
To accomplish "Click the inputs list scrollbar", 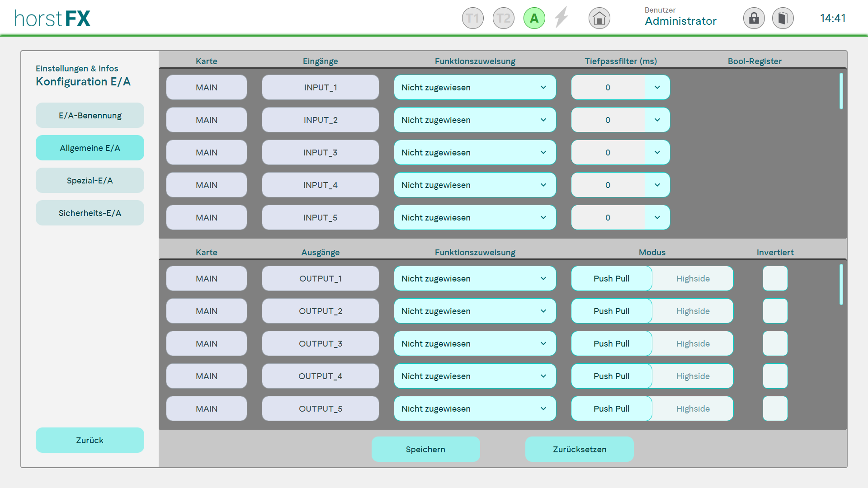I will click(841, 91).
